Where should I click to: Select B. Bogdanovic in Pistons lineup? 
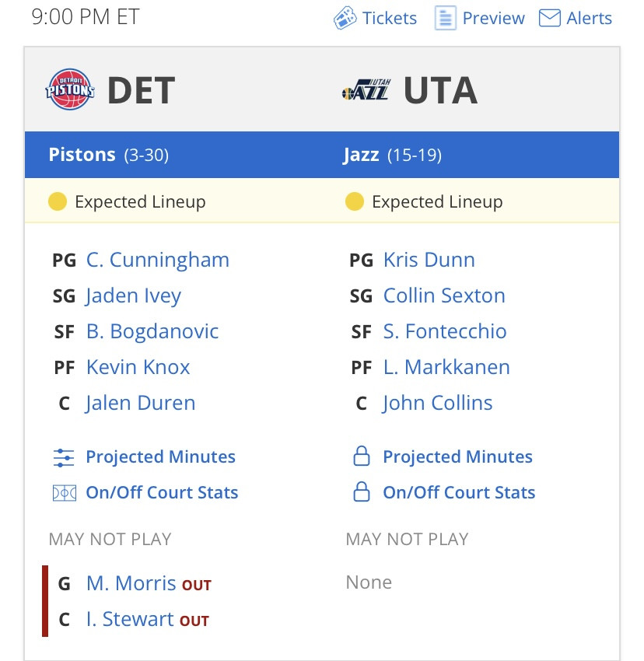(x=152, y=331)
